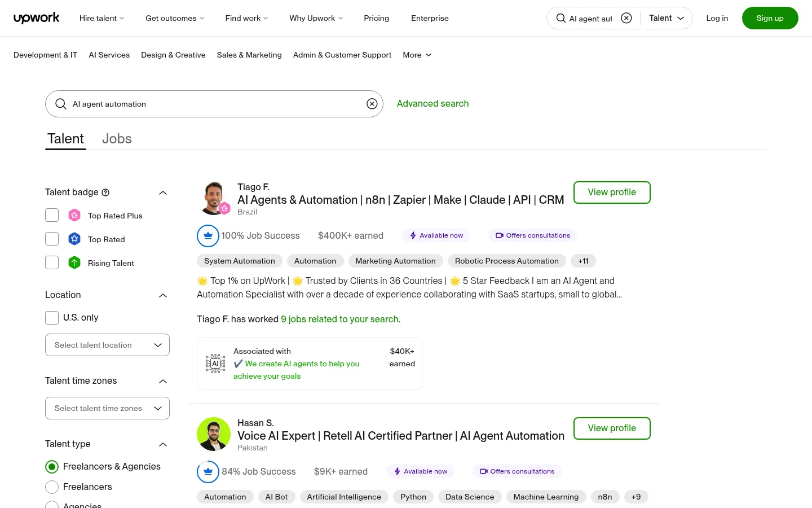Viewport: 812px width, 508px height.
Task: Switch to the Jobs tab
Action: [117, 139]
